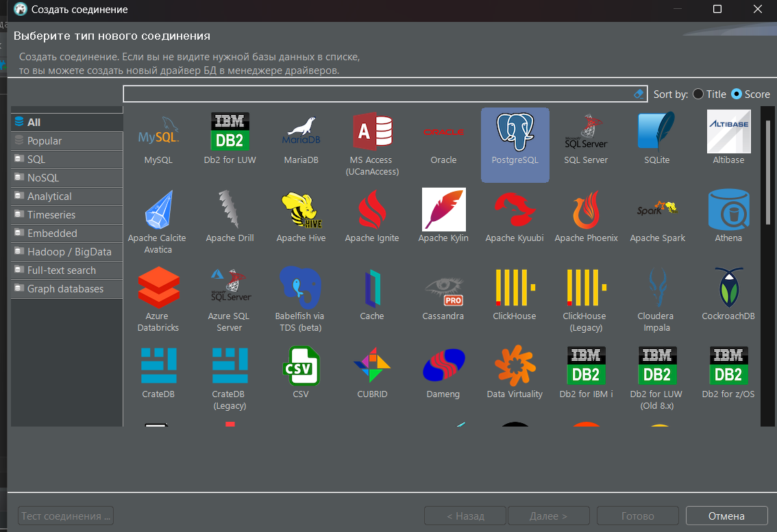Viewport: 777px width, 532px height.
Task: Select CockroachDB bug icon
Action: click(x=728, y=288)
